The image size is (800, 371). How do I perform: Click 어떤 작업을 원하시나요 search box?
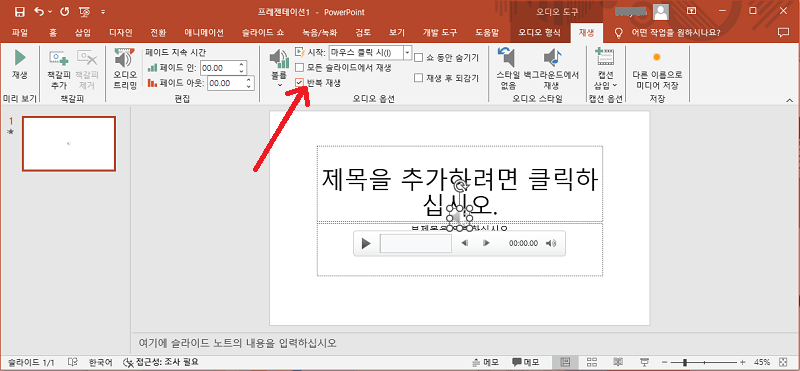pyautogui.click(x=676, y=33)
